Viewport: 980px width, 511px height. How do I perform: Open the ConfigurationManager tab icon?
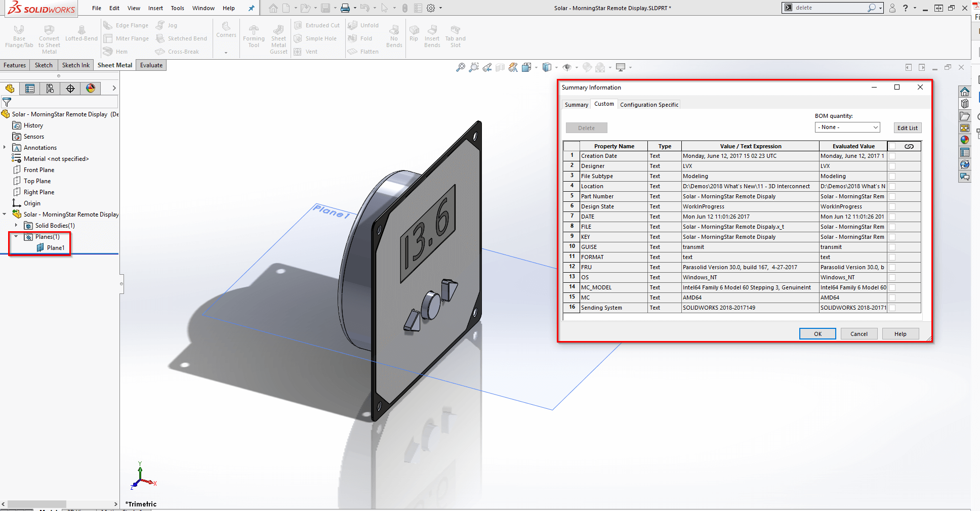tap(50, 89)
